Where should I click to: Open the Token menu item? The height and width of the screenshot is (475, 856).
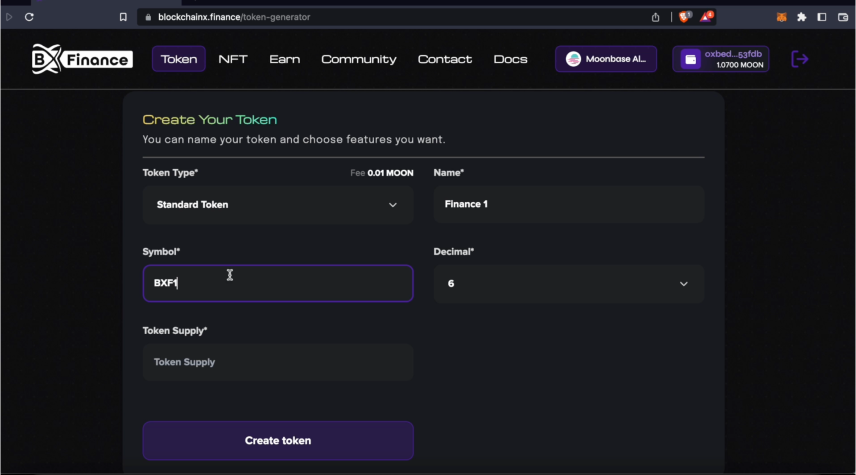click(x=179, y=59)
